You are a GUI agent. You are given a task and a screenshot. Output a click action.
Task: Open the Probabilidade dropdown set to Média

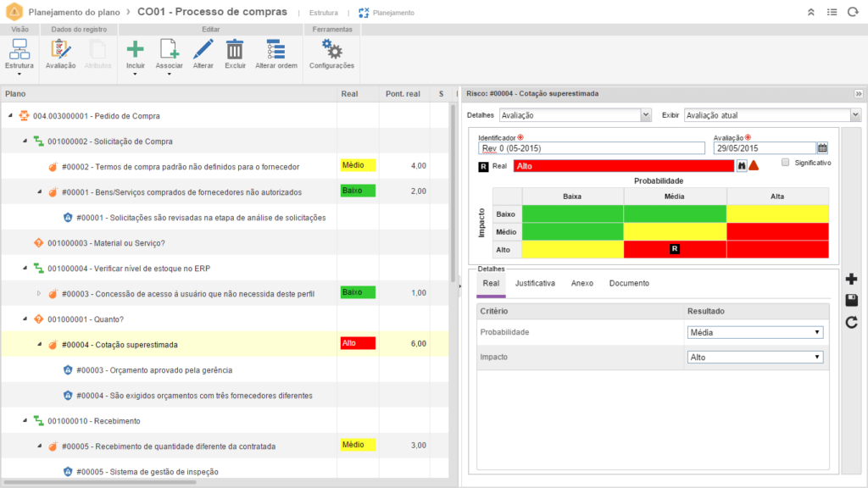(x=754, y=332)
